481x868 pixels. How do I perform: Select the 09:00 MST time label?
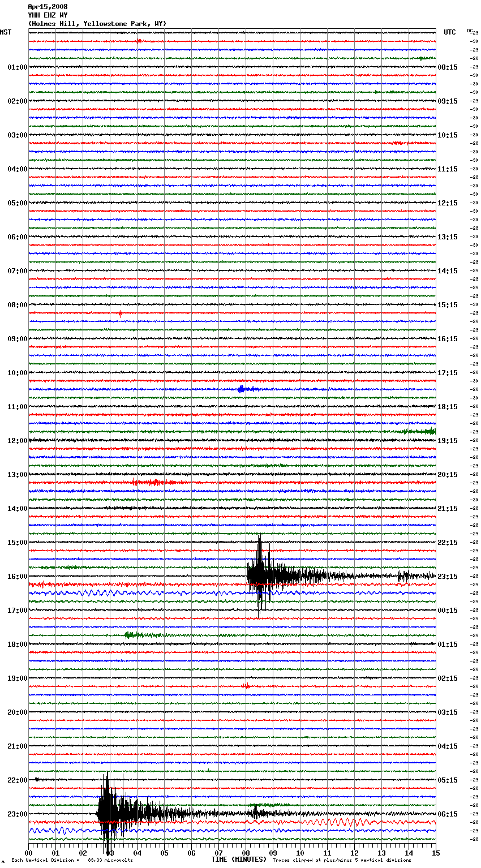coord(18,339)
